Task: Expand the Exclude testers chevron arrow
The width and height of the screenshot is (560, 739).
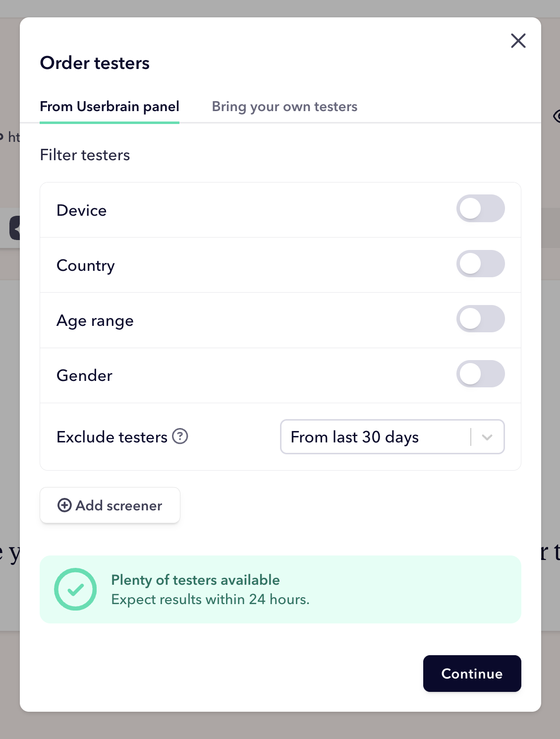Action: point(487,437)
